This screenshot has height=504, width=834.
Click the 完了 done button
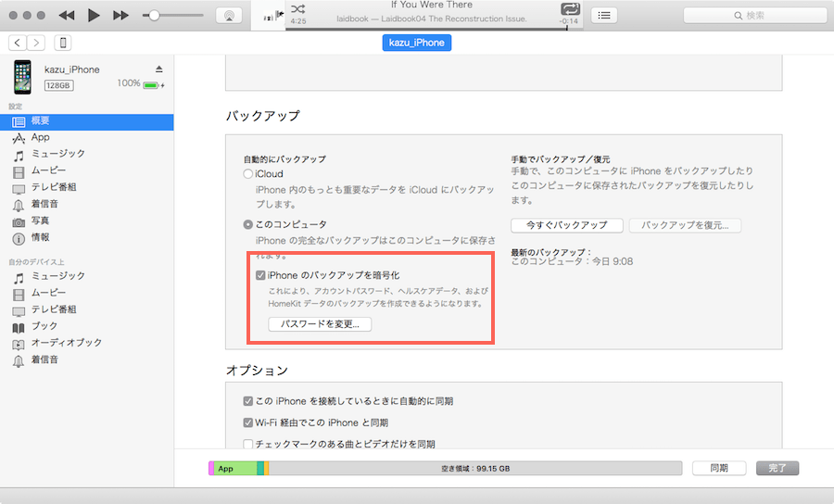tap(777, 468)
